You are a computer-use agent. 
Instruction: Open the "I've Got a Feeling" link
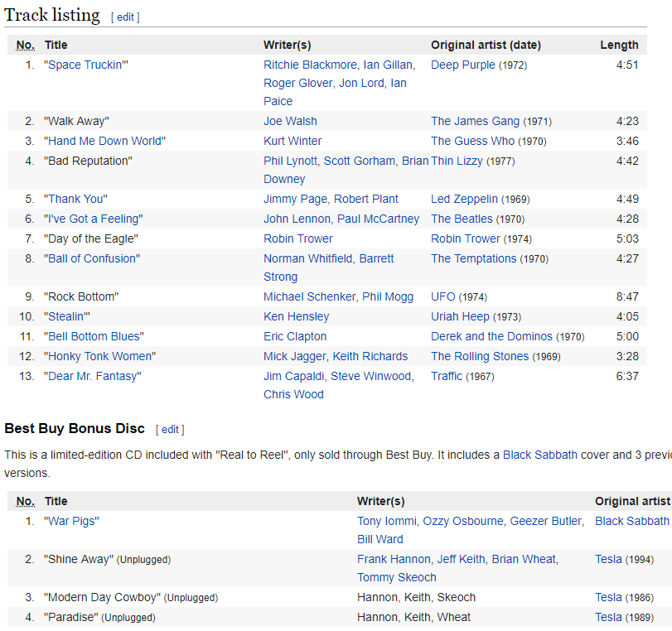pyautogui.click(x=94, y=219)
